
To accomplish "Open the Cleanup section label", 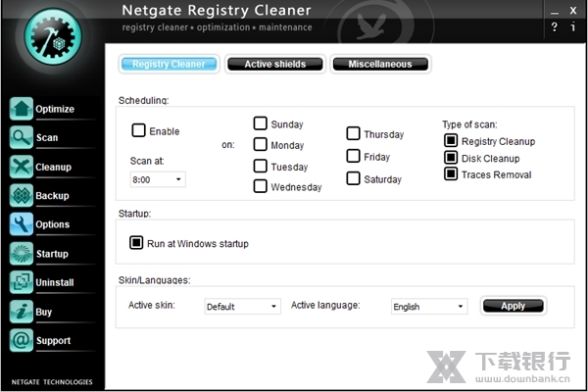I will click(53, 167).
